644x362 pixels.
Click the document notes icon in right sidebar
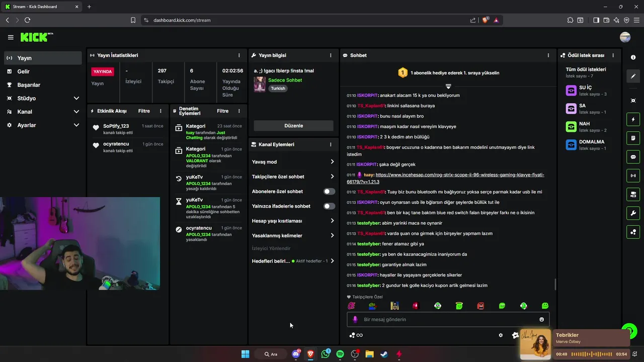pos(633,138)
